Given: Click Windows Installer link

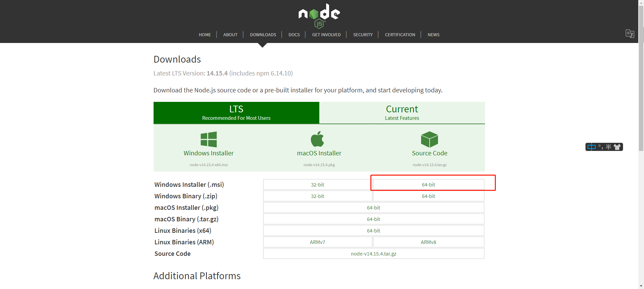Looking at the screenshot, I should [209, 153].
